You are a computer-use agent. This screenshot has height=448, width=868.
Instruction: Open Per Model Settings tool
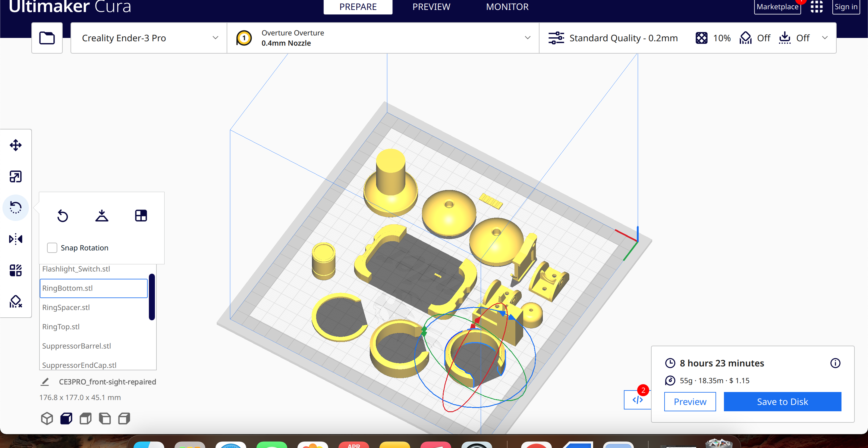click(x=15, y=270)
